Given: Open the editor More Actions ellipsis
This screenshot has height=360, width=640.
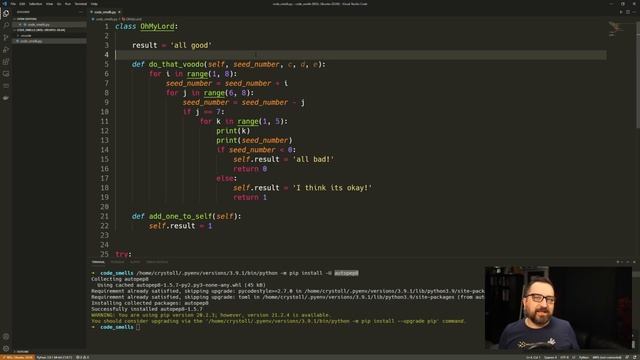Looking at the screenshot, I should pyautogui.click(x=634, y=12).
